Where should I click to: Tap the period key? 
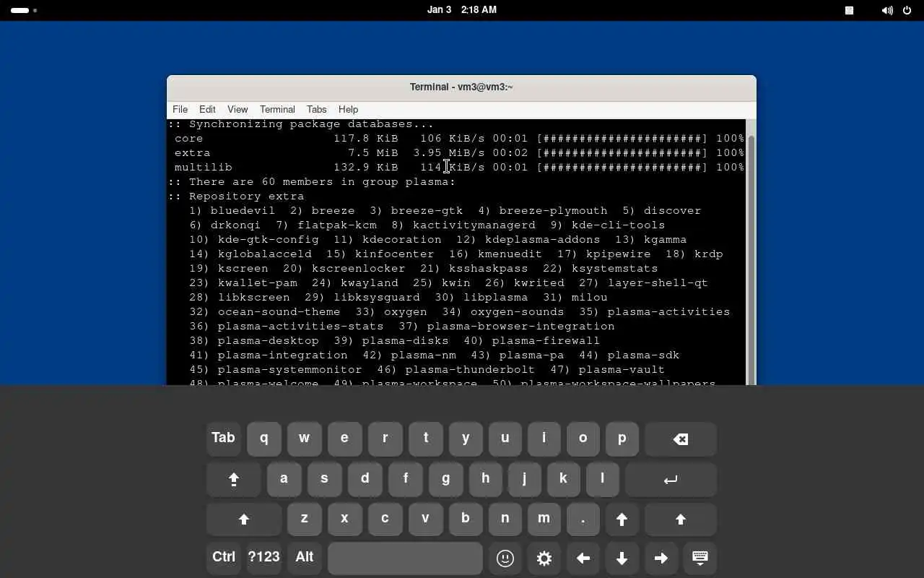[583, 519]
